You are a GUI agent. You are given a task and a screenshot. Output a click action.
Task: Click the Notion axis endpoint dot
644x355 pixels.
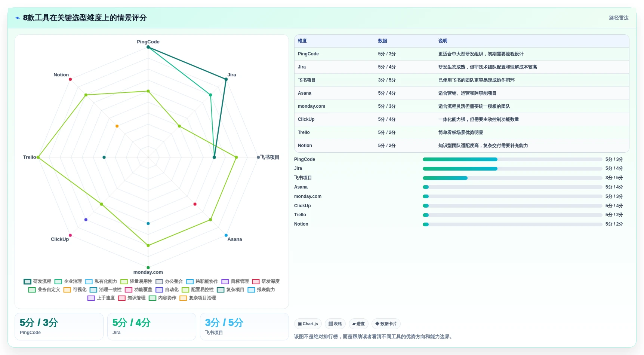click(70, 79)
